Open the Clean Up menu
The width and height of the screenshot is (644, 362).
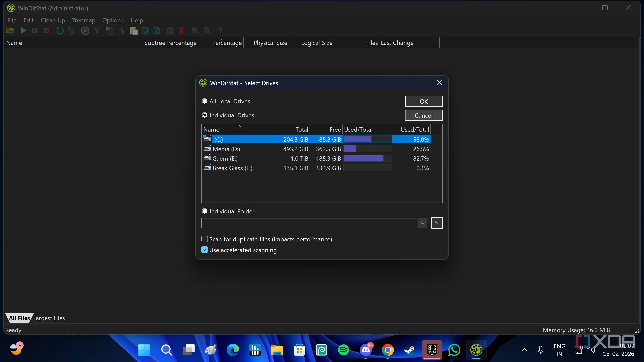[x=53, y=20]
